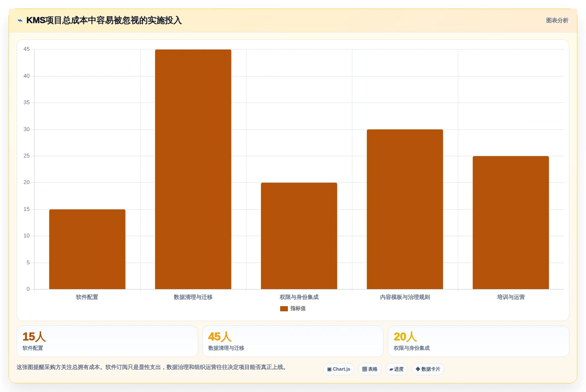Click the y-axis value 45
This screenshot has width=586, height=392.
click(26, 50)
